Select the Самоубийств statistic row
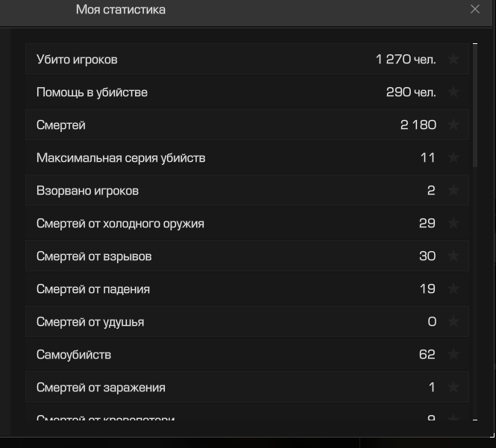 coord(247,354)
